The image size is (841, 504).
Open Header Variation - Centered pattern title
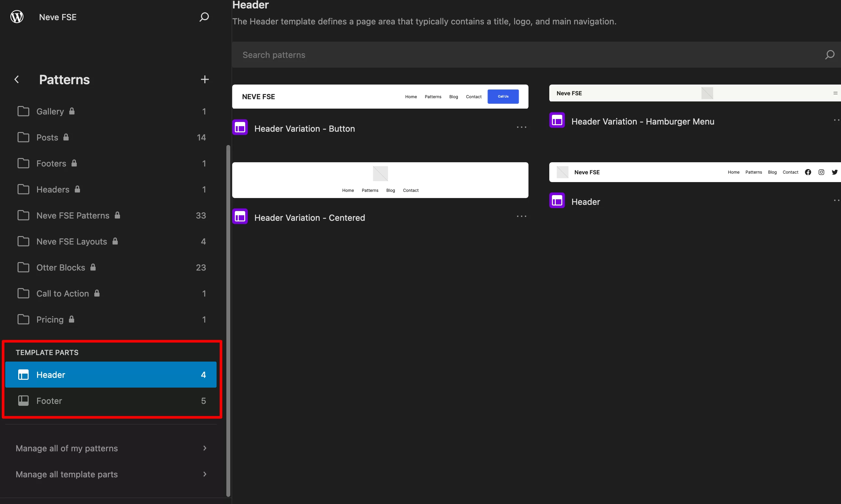tap(310, 218)
